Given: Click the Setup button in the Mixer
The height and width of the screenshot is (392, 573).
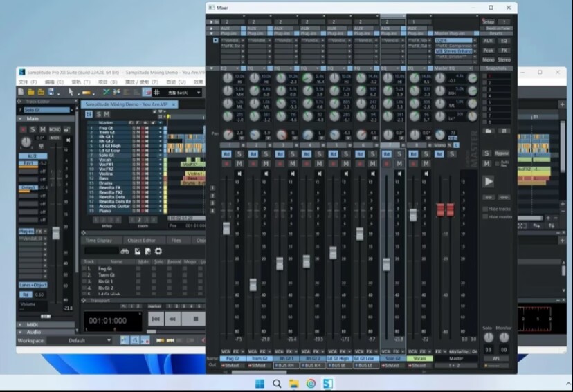Looking at the screenshot, I should 488,21.
